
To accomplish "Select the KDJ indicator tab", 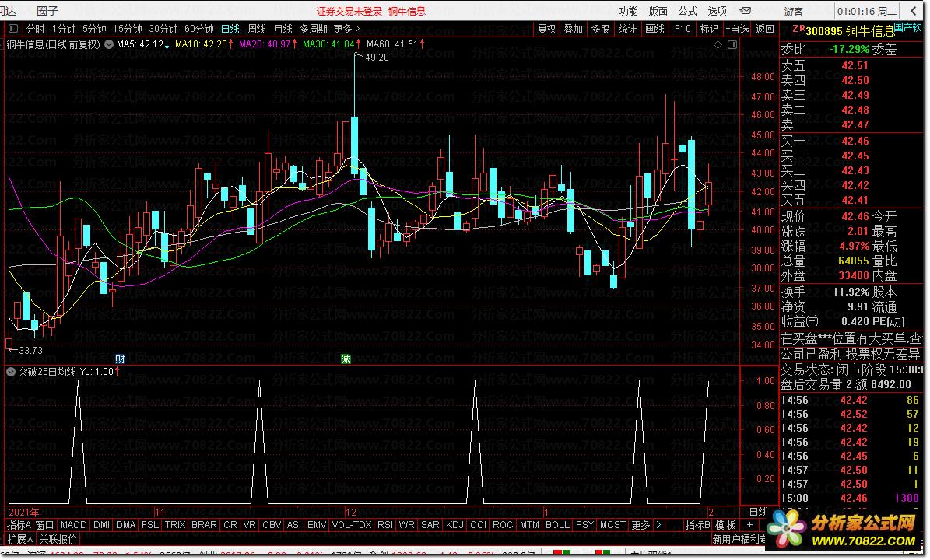I will tap(455, 525).
